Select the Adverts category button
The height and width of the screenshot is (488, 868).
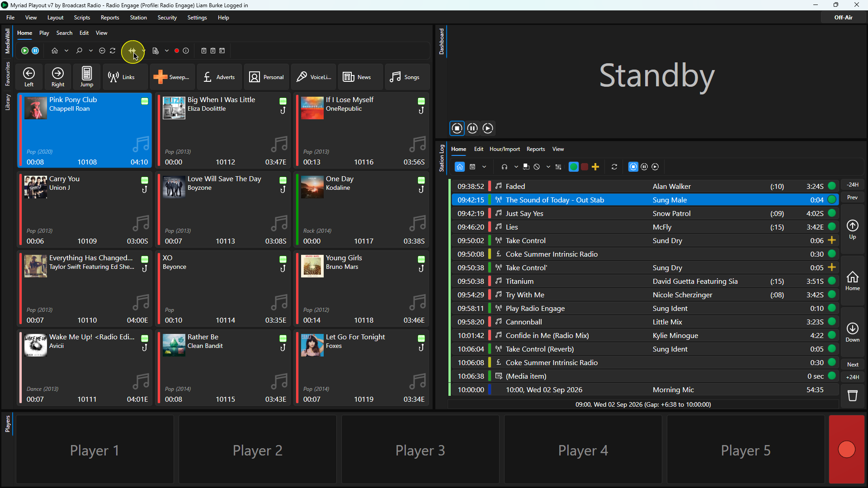(x=219, y=77)
